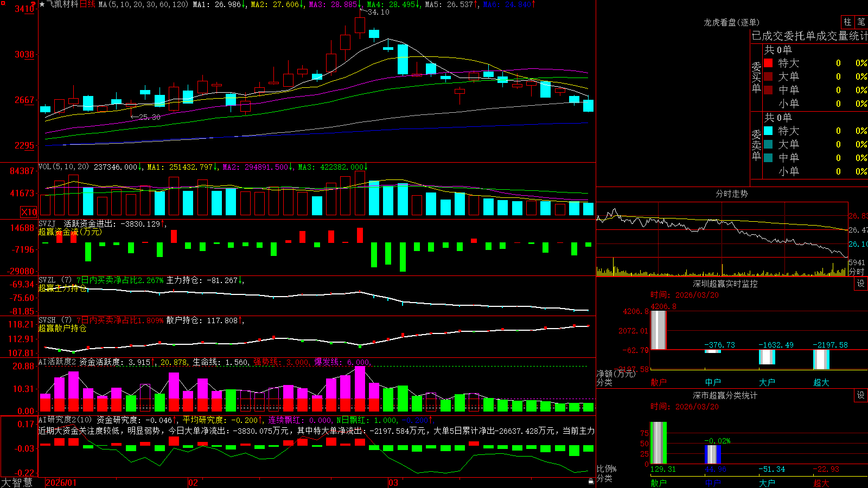Screen dimensions: 868x488
Task: Click the 深市超赢分类统计 panel title
Action: (x=725, y=395)
